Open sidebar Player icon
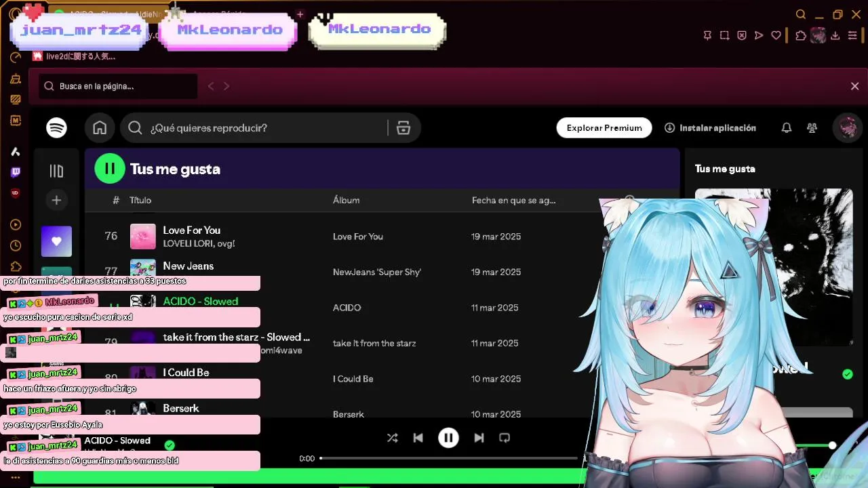 16,224
